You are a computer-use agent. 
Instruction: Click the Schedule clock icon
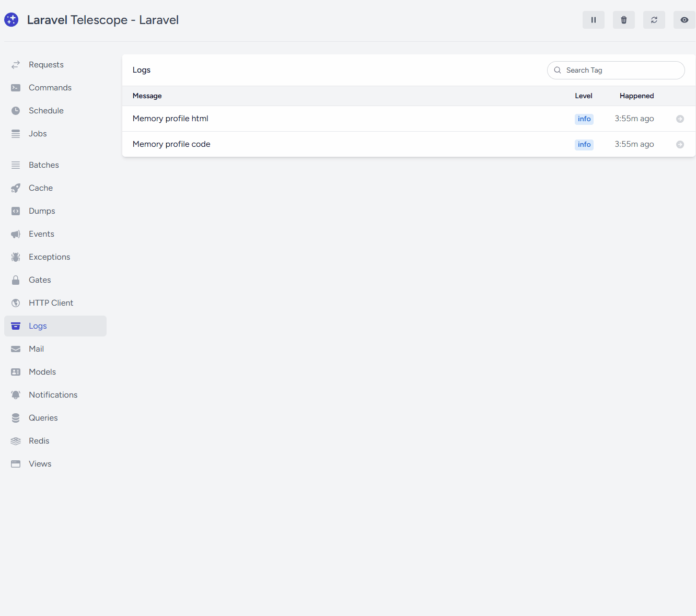point(16,111)
